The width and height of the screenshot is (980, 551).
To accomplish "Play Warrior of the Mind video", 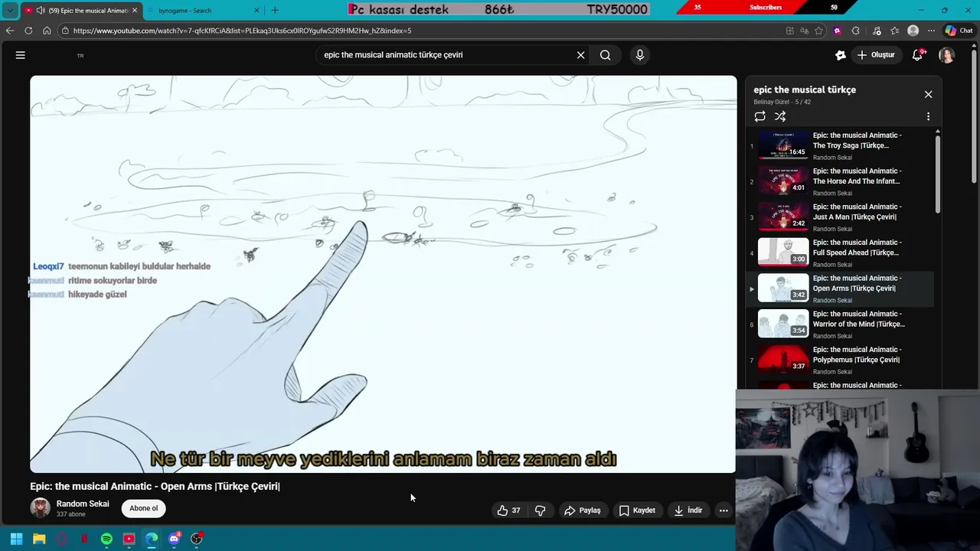I will tap(840, 324).
